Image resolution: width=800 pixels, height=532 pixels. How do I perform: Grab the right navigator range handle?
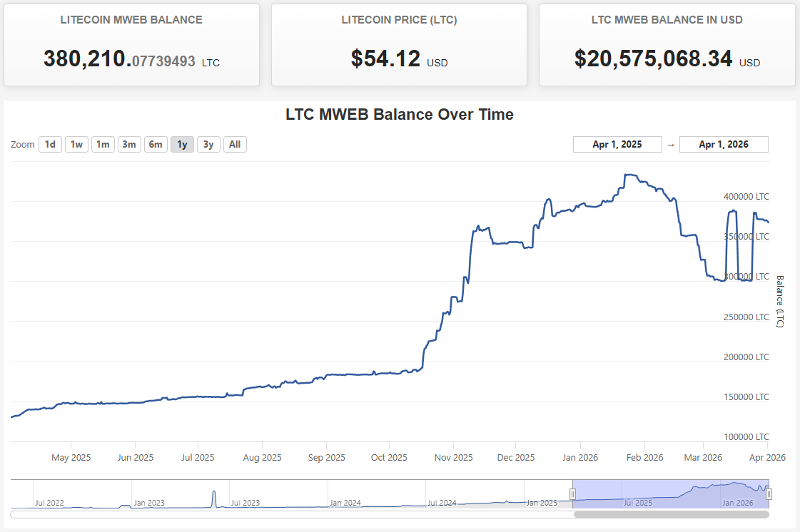(x=769, y=493)
